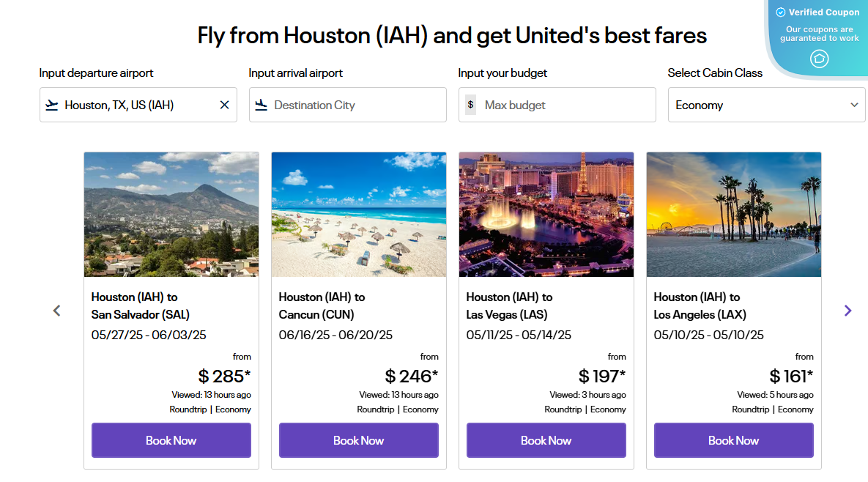Click the X to clear Houston departure airport
This screenshot has height=482, width=868.
pos(224,105)
